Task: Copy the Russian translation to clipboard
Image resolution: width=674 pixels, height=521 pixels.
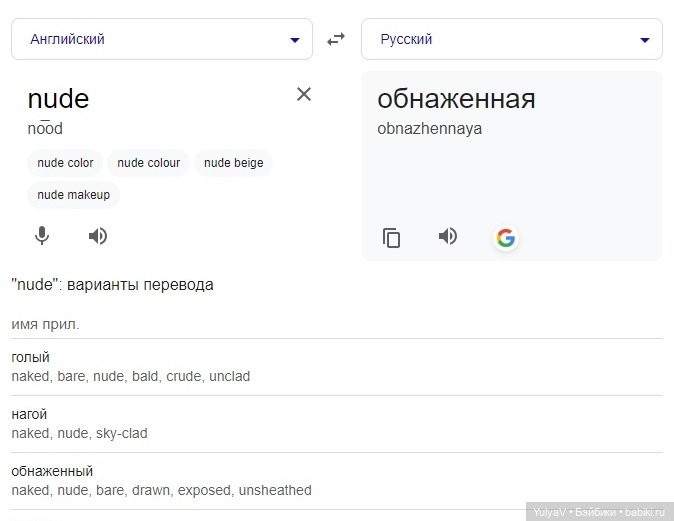Action: click(392, 238)
